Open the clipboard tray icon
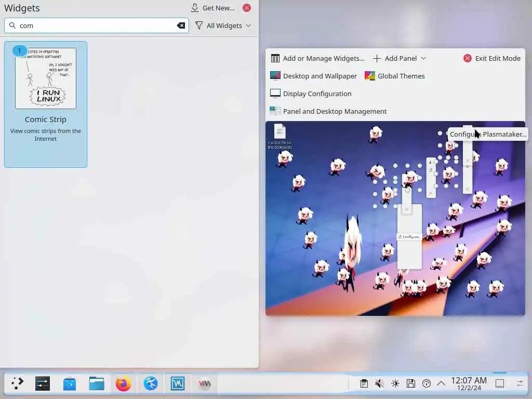Image resolution: width=532 pixels, height=399 pixels. 364,384
